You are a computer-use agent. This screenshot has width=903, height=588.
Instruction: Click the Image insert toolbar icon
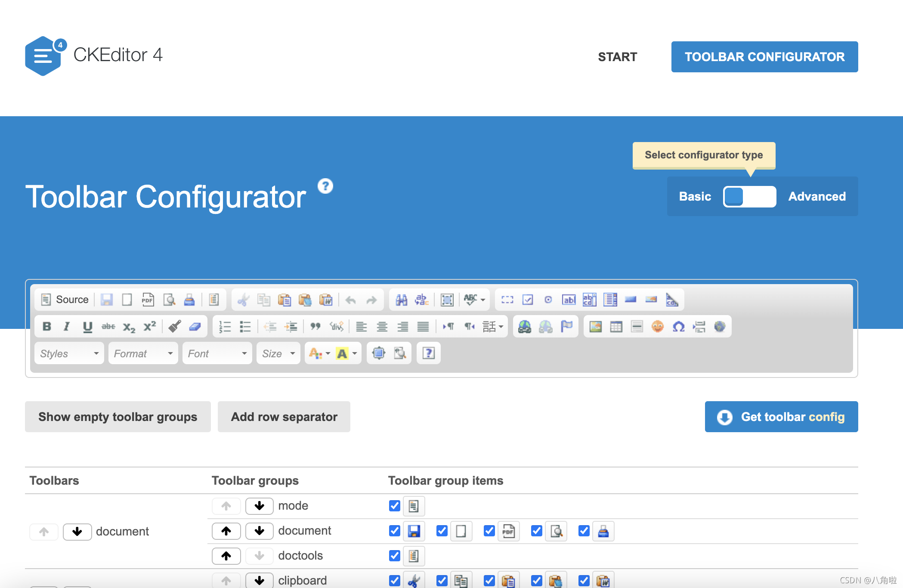[596, 327]
